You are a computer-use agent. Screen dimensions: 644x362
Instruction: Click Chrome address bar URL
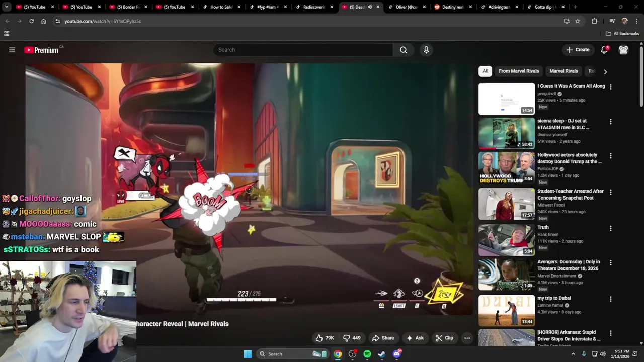[x=103, y=21]
